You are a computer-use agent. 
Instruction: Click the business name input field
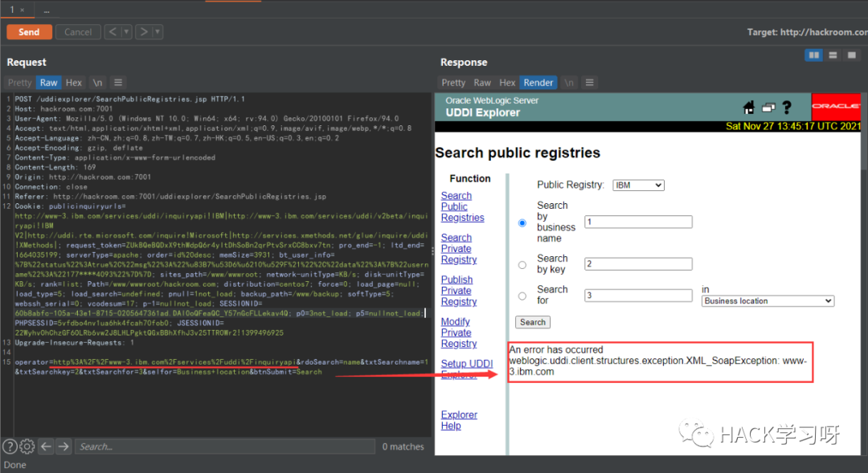click(638, 222)
